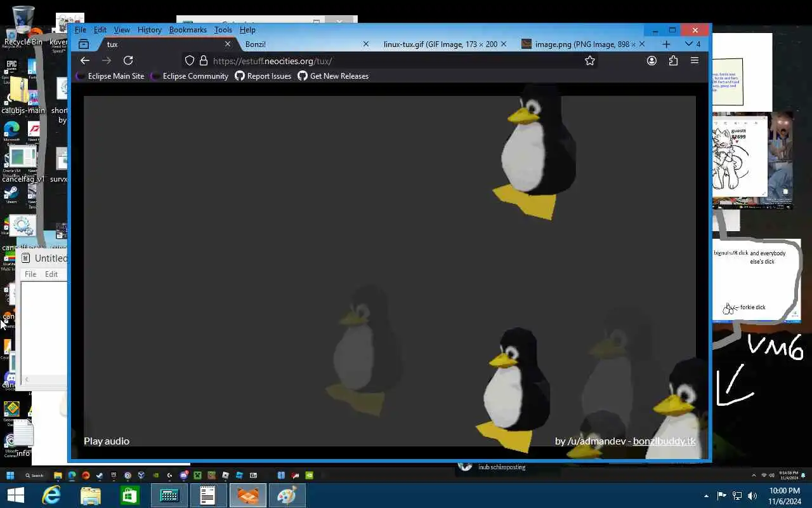Open the Eclipse Community bookmark
This screenshot has height=508, width=812.
(x=190, y=76)
